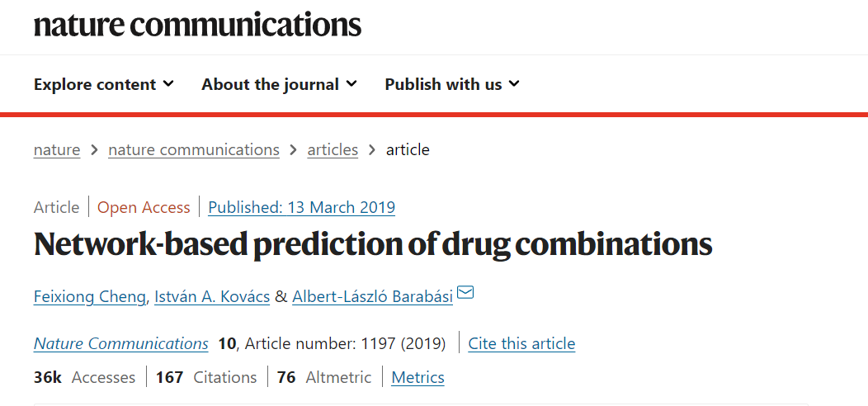Navigate to the articles breadcrumb
Viewport: 868px width, 406px height.
[333, 149]
